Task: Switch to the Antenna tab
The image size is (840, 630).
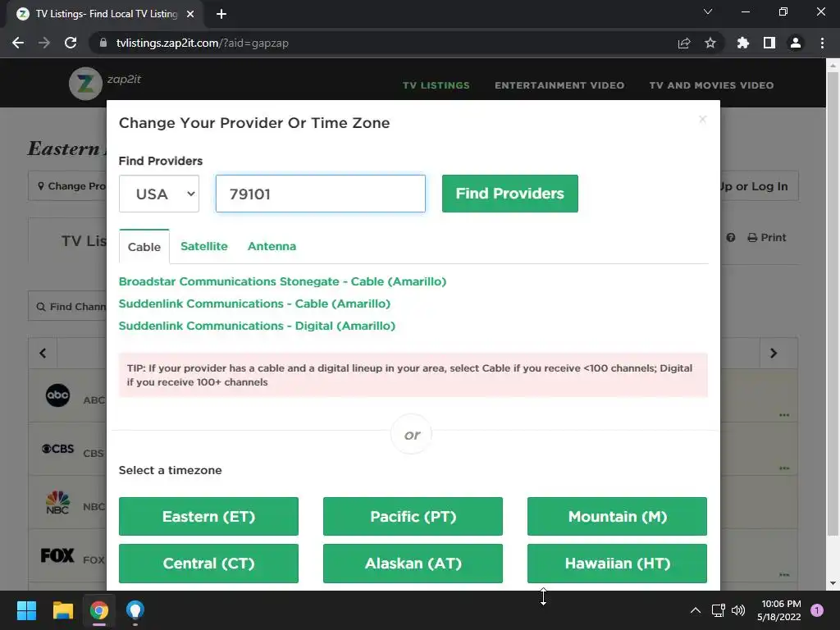Action: point(272,246)
